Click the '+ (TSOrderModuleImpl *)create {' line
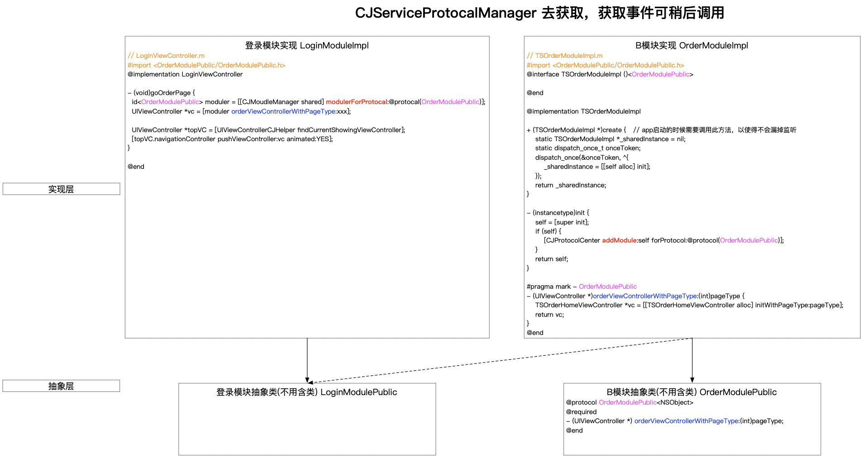The image size is (868, 458). 577,130
